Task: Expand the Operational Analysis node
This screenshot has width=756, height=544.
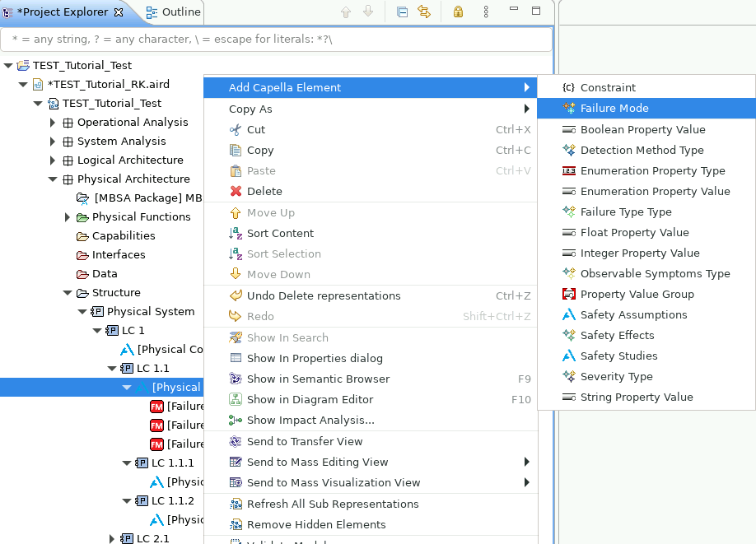Action: [53, 123]
